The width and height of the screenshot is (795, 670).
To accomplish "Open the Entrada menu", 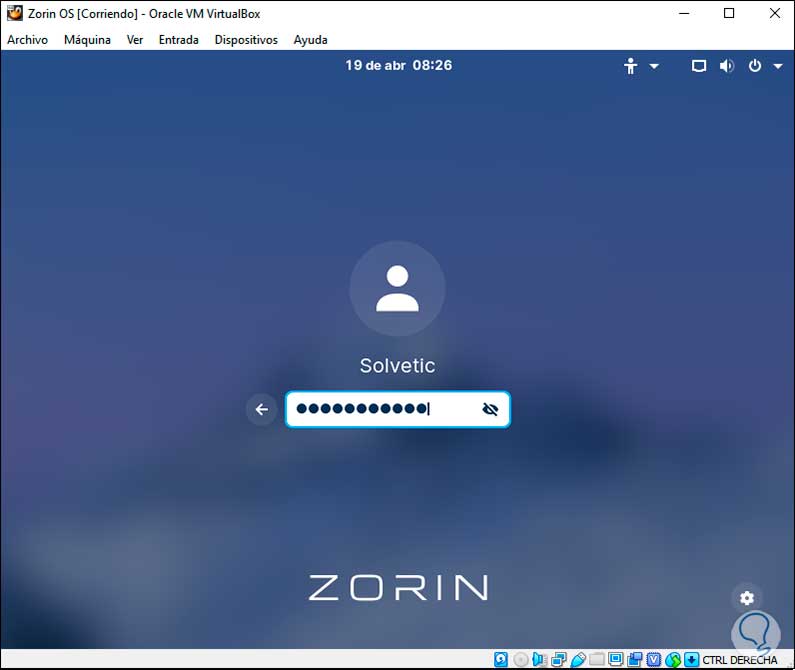I will 178,40.
